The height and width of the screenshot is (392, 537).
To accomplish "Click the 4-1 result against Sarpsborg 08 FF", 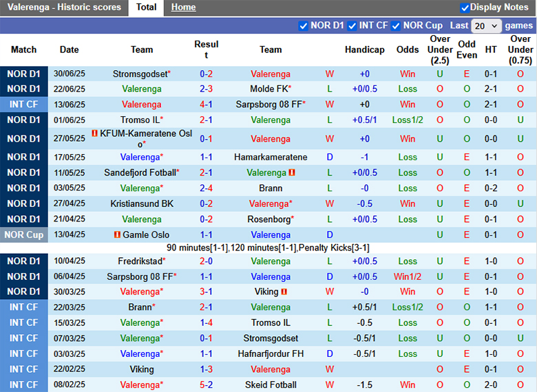I will point(206,105).
